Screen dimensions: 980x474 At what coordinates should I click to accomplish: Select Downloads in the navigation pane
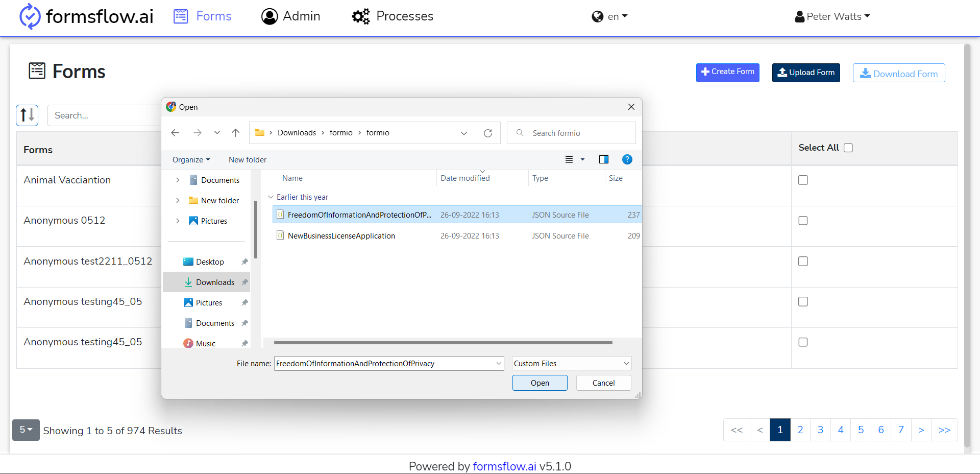pos(207,282)
